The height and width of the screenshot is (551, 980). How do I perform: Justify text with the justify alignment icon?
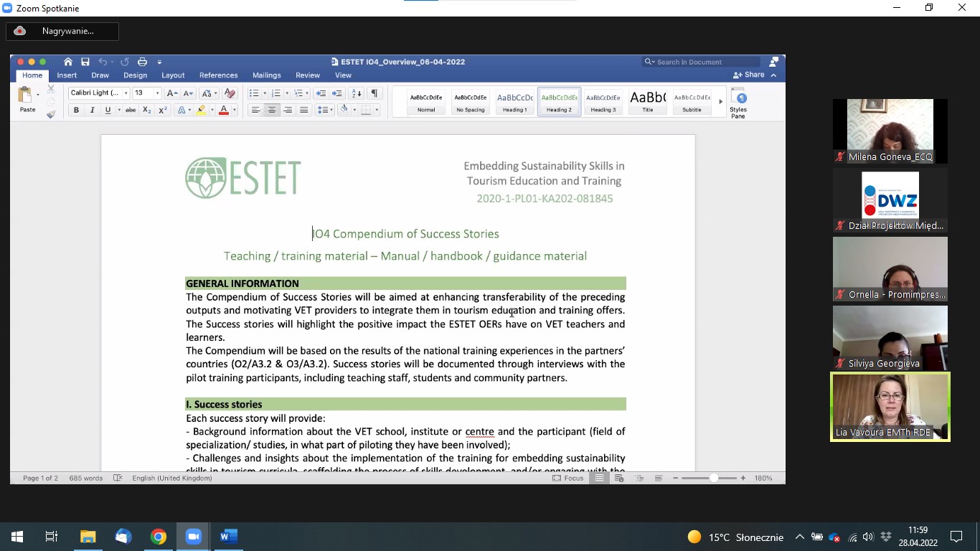(303, 110)
